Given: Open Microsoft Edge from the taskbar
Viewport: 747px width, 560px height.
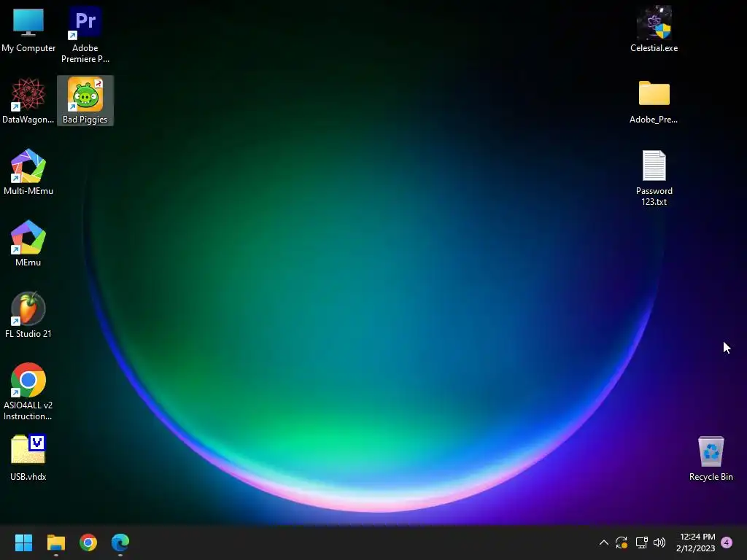Looking at the screenshot, I should click(x=120, y=542).
